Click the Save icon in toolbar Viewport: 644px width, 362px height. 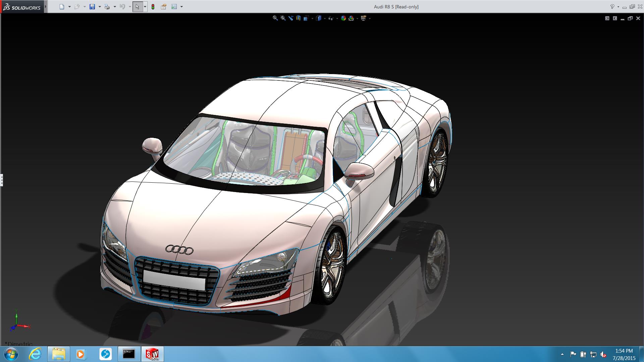click(x=92, y=7)
